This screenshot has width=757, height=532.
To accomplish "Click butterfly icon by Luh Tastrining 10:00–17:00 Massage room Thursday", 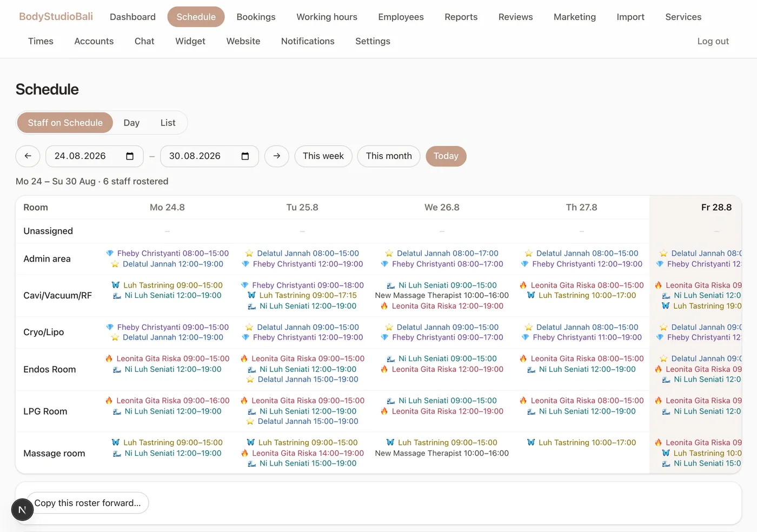I will (x=531, y=442).
